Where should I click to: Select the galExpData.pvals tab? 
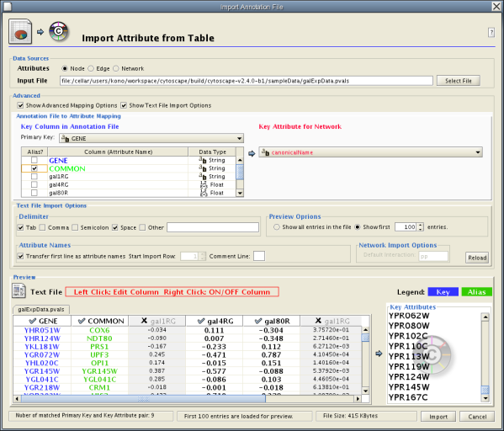click(x=41, y=310)
